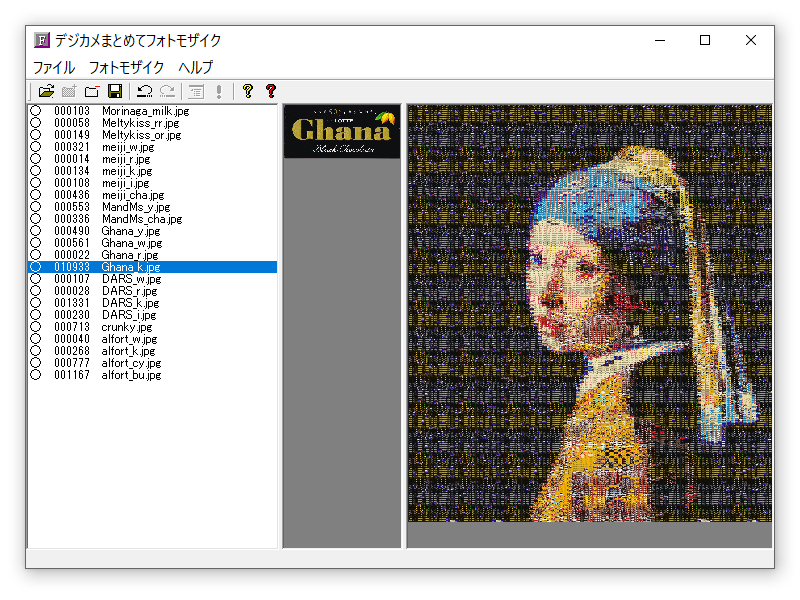Click the red question mark icon
The image size is (800, 600).
pyautogui.click(x=271, y=91)
